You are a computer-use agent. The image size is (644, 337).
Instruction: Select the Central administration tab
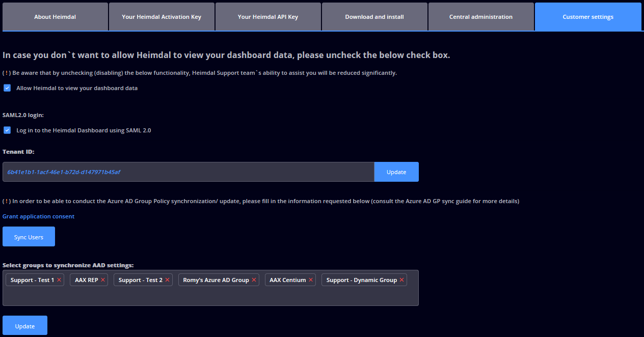[x=481, y=17]
